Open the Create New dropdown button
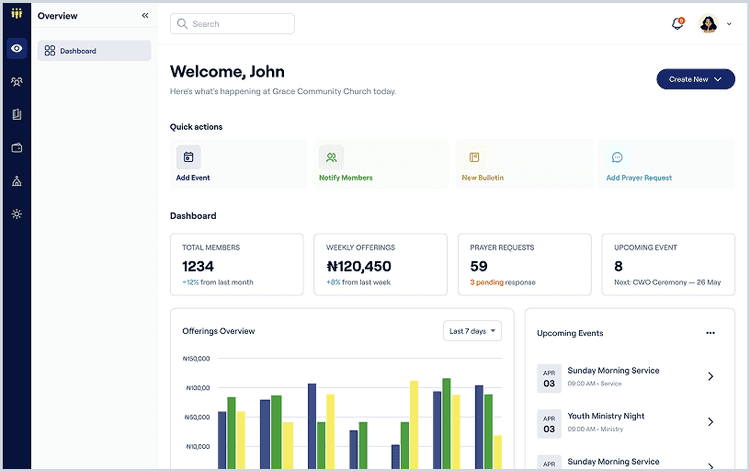Screen dimensions: 750x472 (695, 79)
